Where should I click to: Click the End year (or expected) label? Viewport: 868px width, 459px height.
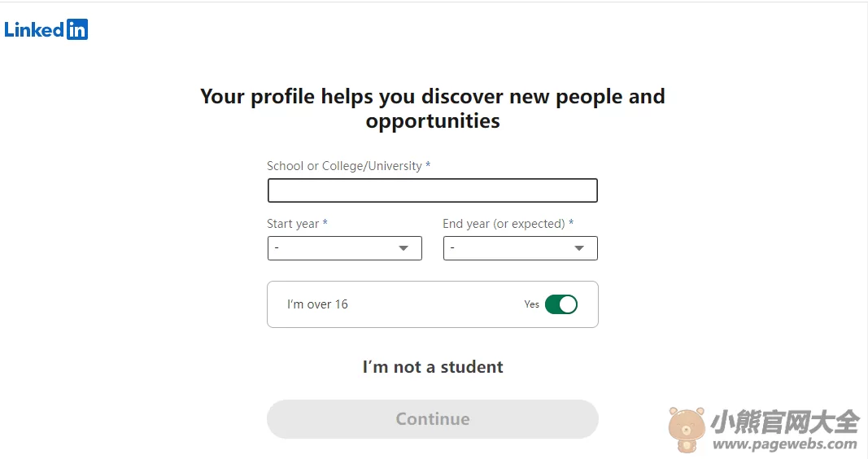[x=508, y=224]
